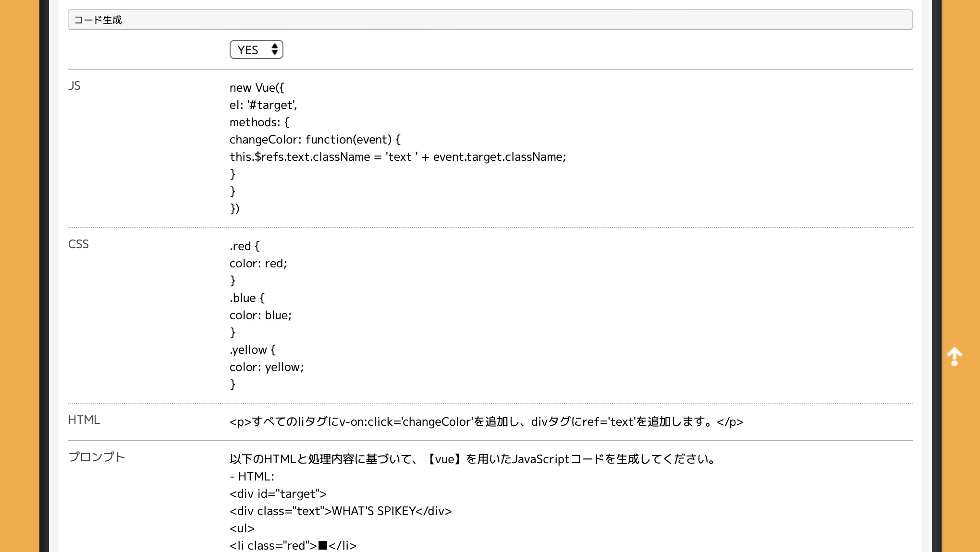The image size is (980, 552).
Task: Click the 'methods: {' line
Action: [259, 122]
